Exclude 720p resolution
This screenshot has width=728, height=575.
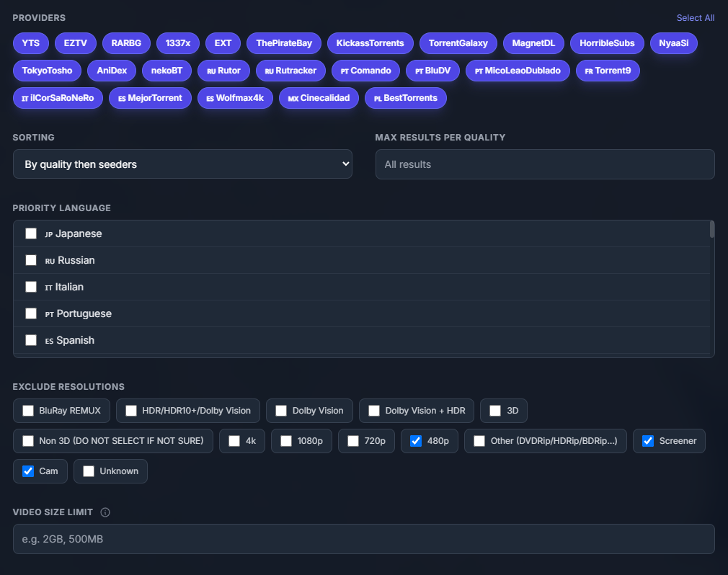pyautogui.click(x=353, y=441)
